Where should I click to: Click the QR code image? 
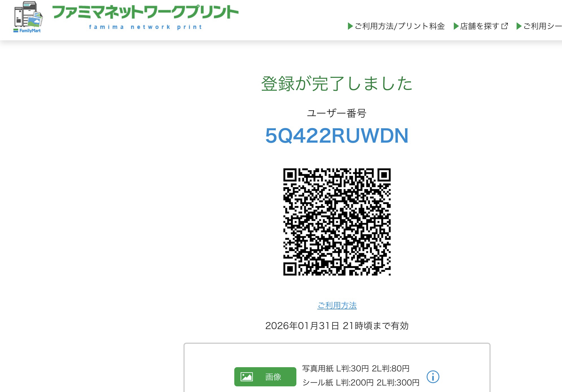click(x=337, y=222)
